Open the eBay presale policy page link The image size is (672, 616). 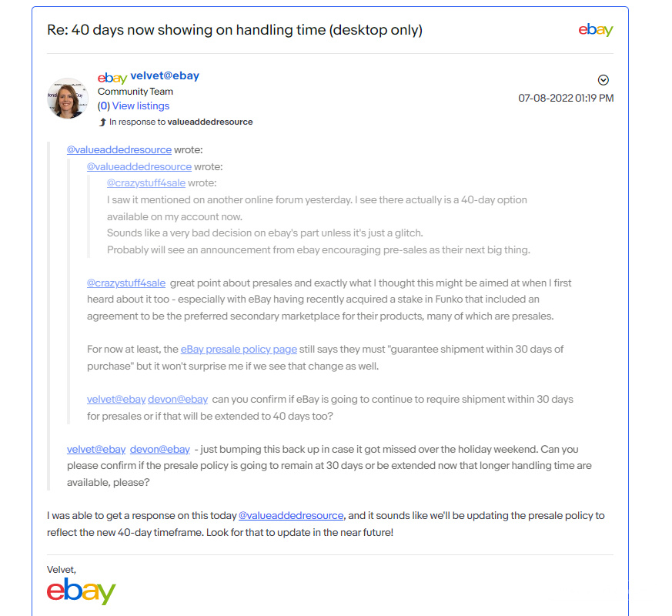click(239, 349)
